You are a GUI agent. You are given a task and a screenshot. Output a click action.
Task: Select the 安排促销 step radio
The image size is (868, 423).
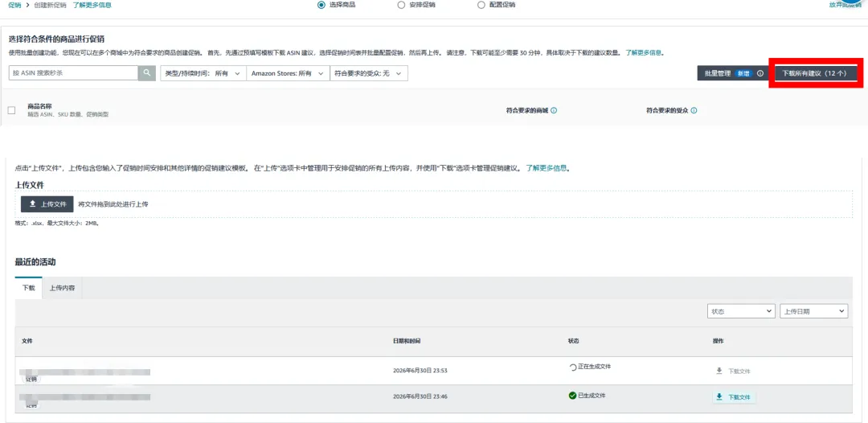[x=401, y=5]
